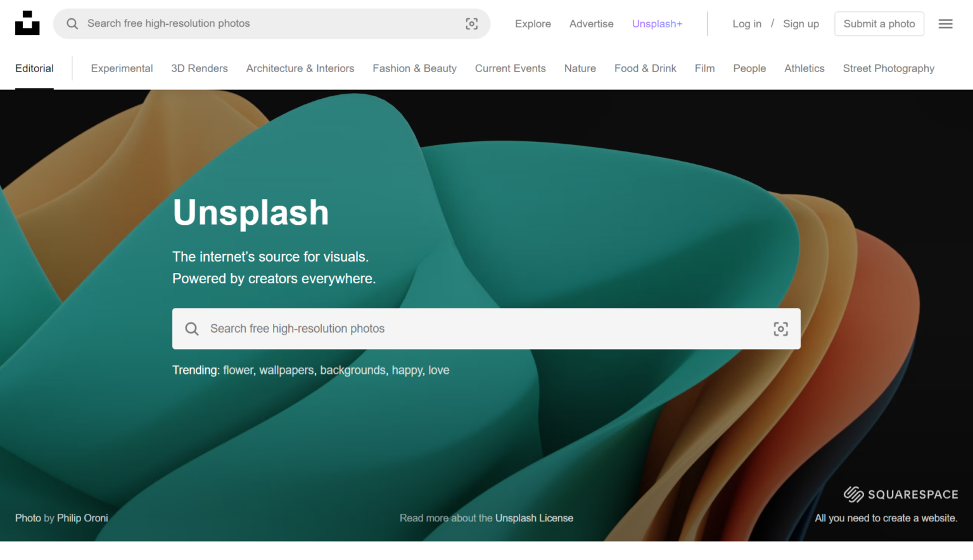Viewport: 973px width, 560px height.
Task: Open the hamburger menu icon
Action: (x=945, y=23)
